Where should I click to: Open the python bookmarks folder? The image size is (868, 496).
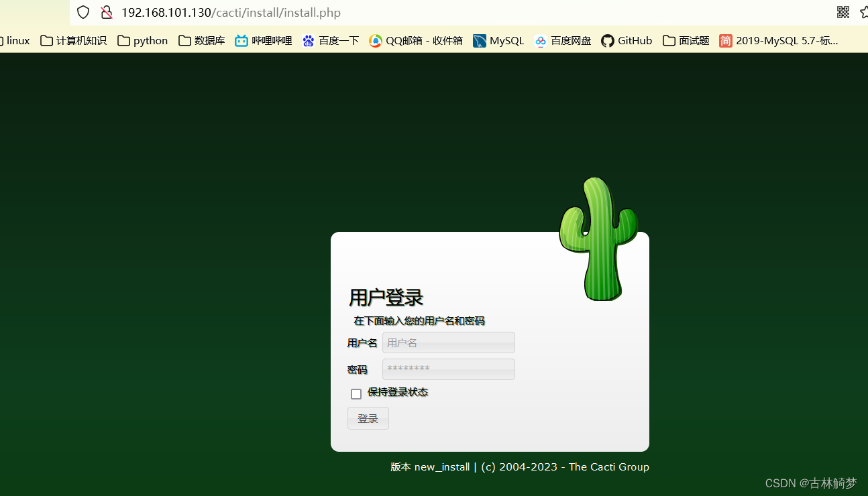pyautogui.click(x=142, y=40)
